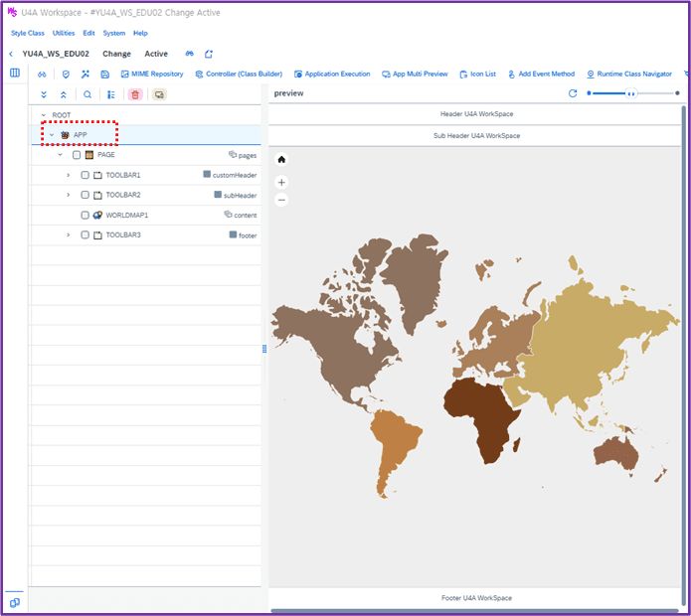This screenshot has width=691, height=616.
Task: Open the Icon List
Action: pos(477,74)
